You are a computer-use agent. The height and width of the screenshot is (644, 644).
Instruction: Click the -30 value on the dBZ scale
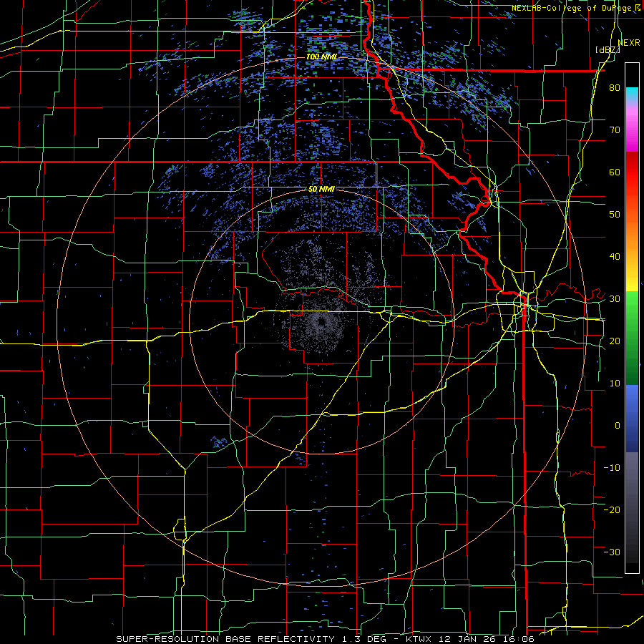click(x=612, y=552)
